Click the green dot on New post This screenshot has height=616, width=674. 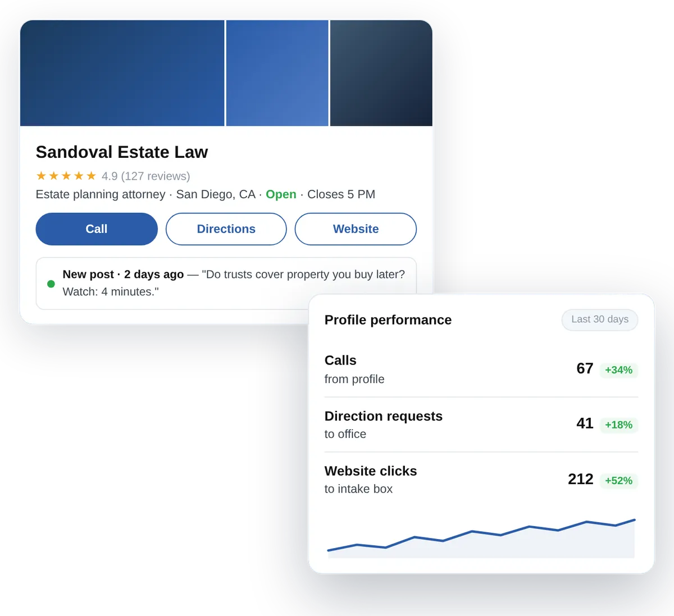coord(51,284)
